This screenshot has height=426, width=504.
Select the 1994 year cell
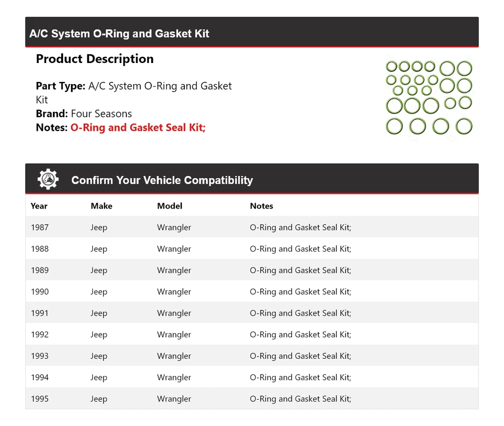40,378
